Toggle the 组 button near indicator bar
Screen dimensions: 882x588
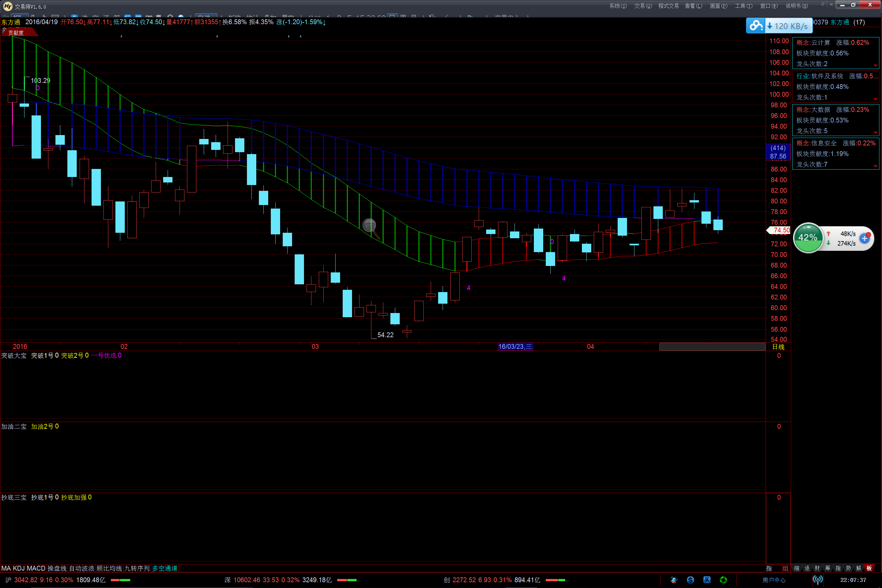(785, 568)
